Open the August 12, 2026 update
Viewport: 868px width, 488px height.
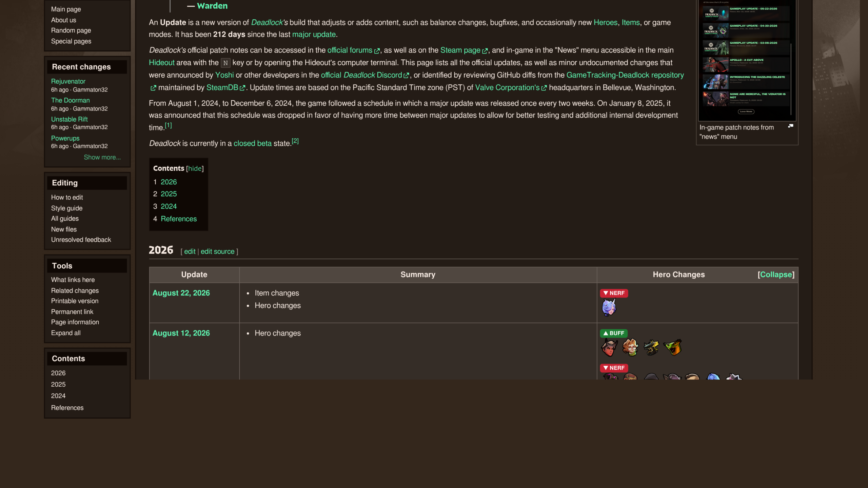point(181,333)
